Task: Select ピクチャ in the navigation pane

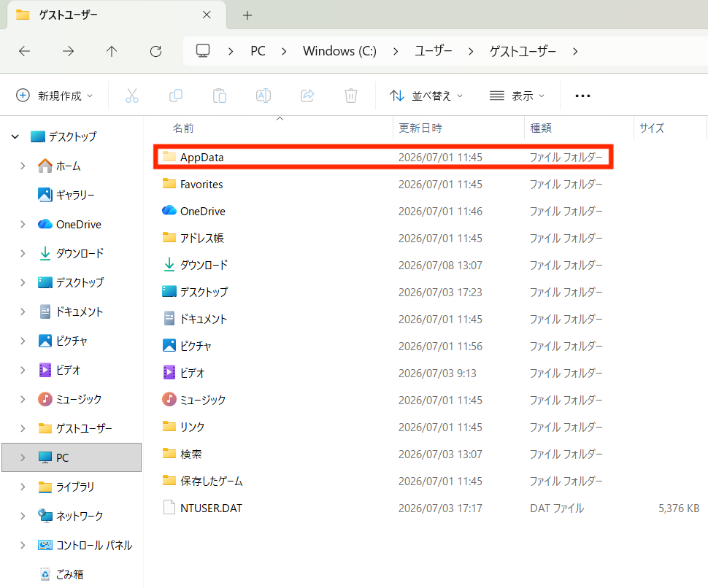Action: [72, 341]
